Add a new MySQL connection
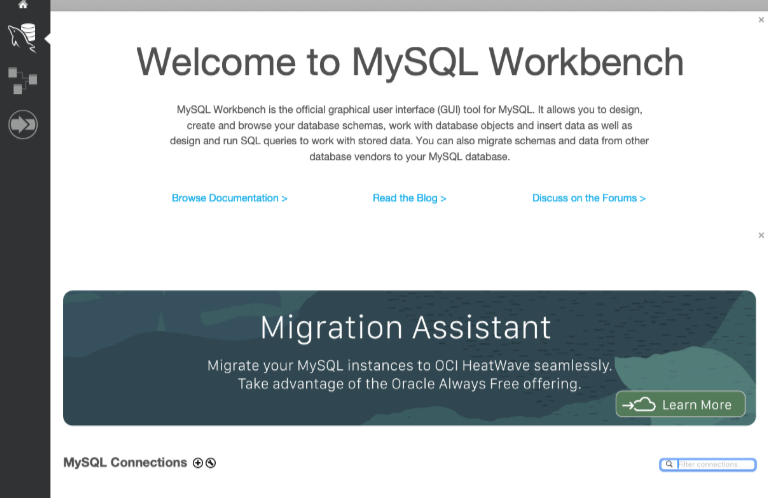The width and height of the screenshot is (768, 498). [x=198, y=463]
